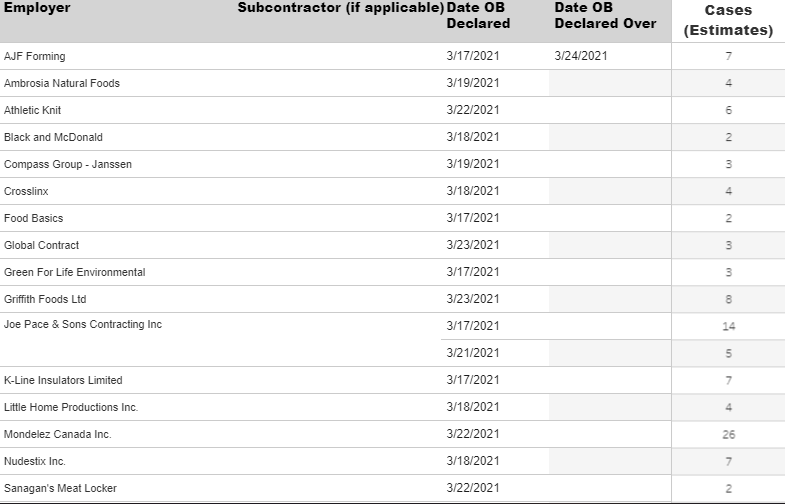Sort by Date OB Declared header
The width and height of the screenshot is (785, 504).
pyautogui.click(x=478, y=16)
